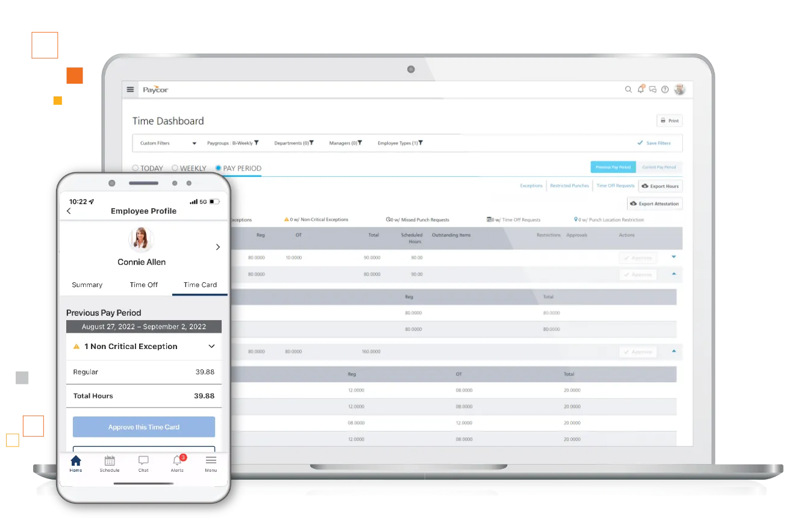Screen dimensions: 789x532
Task: Switch to Current Pay Period
Action: (x=659, y=167)
